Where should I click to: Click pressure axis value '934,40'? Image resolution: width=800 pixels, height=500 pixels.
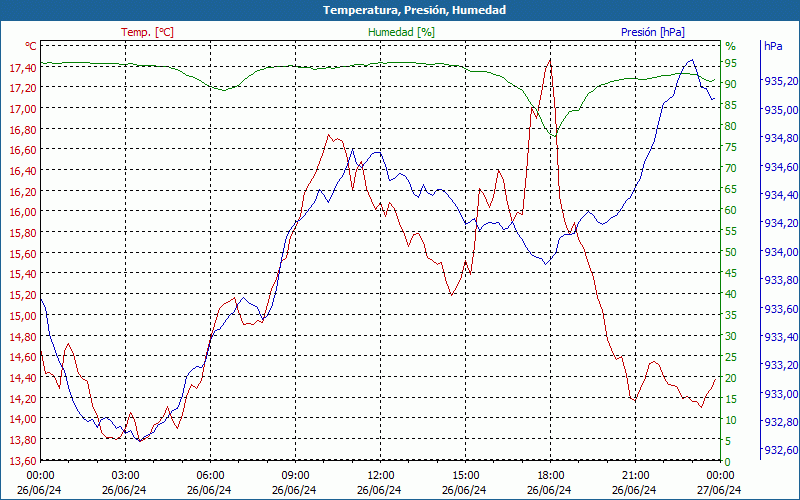(x=781, y=194)
